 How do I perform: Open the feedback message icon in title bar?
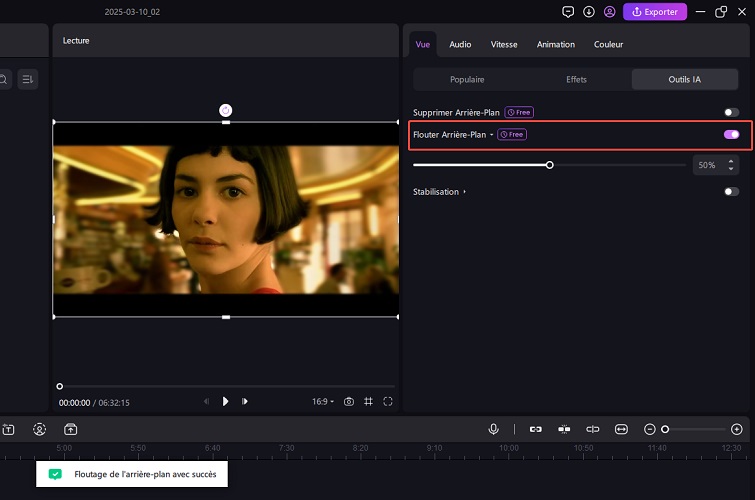(x=568, y=12)
